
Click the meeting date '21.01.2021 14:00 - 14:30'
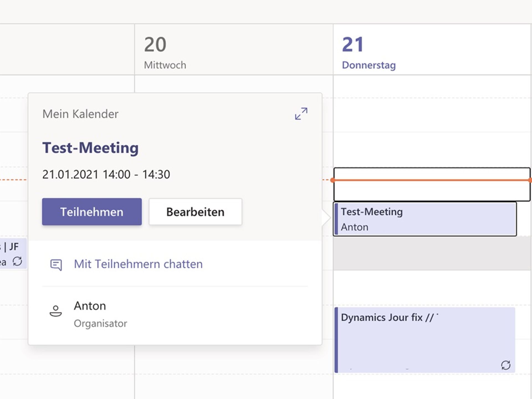coord(106,174)
